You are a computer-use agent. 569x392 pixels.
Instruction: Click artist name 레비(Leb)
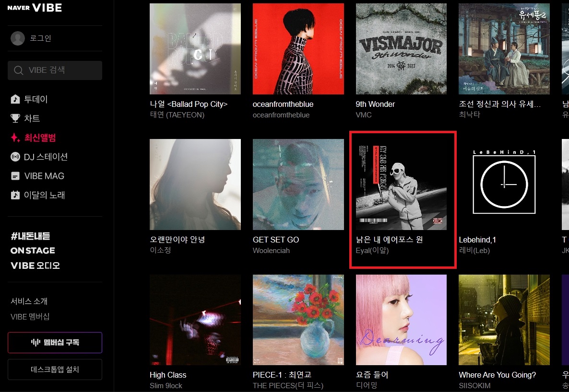point(474,250)
